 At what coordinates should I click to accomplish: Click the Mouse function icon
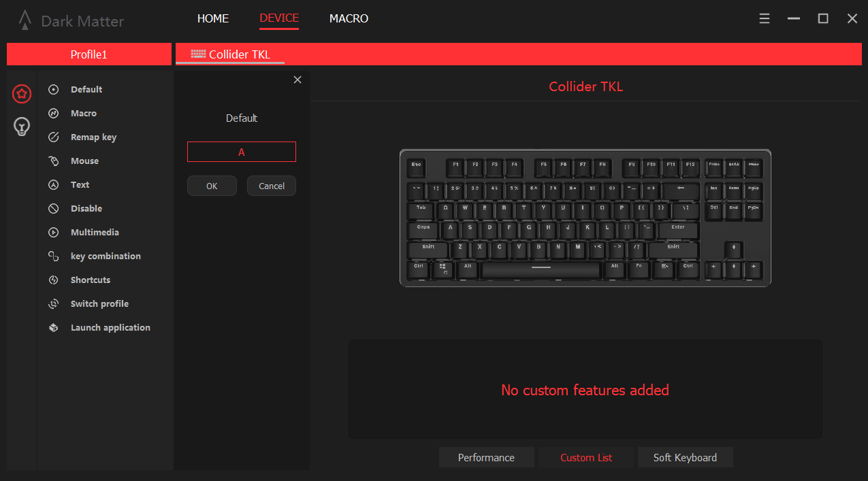coord(54,161)
